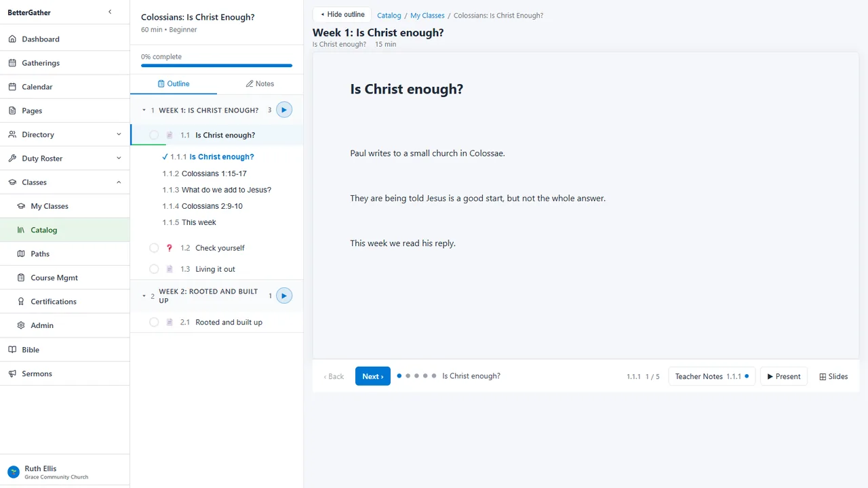The height and width of the screenshot is (488, 868).
Task: Mark lesson 1.1 Is Christ enough complete
Action: 154,135
